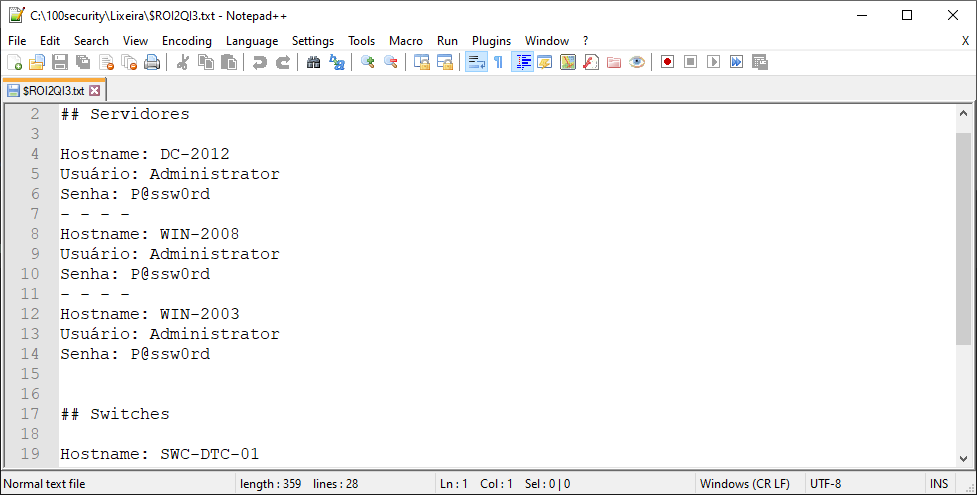This screenshot has width=977, height=495.
Task: Close the $ROI2QI3.txt tab with red X
Action: [x=95, y=90]
